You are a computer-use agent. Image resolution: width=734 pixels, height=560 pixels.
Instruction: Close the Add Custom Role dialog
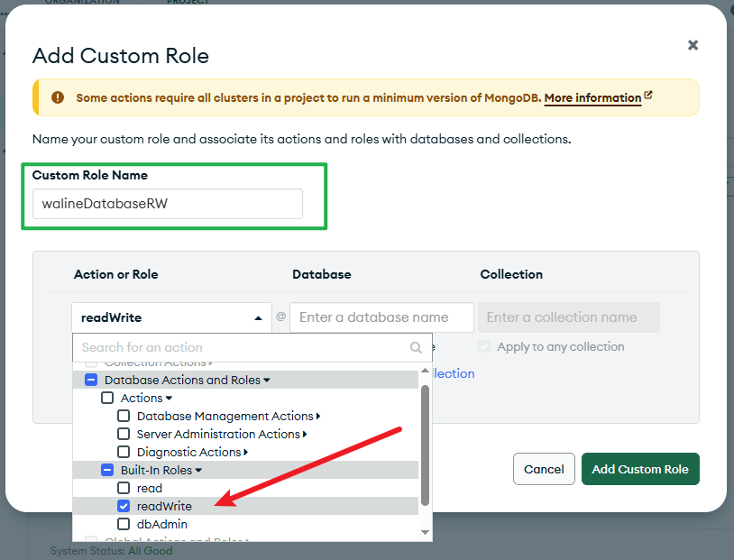tap(693, 45)
